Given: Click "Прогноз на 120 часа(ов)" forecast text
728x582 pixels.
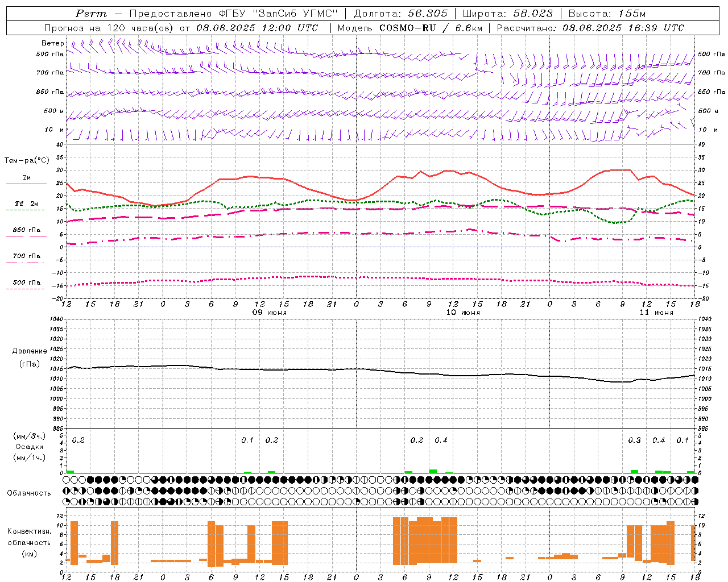Looking at the screenshot, I should (x=110, y=28).
